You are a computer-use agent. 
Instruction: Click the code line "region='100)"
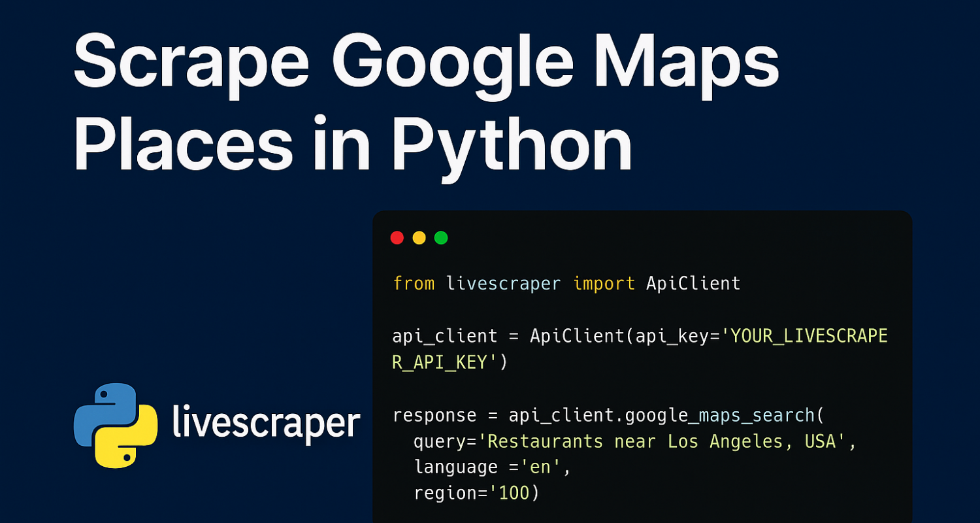[x=476, y=494]
